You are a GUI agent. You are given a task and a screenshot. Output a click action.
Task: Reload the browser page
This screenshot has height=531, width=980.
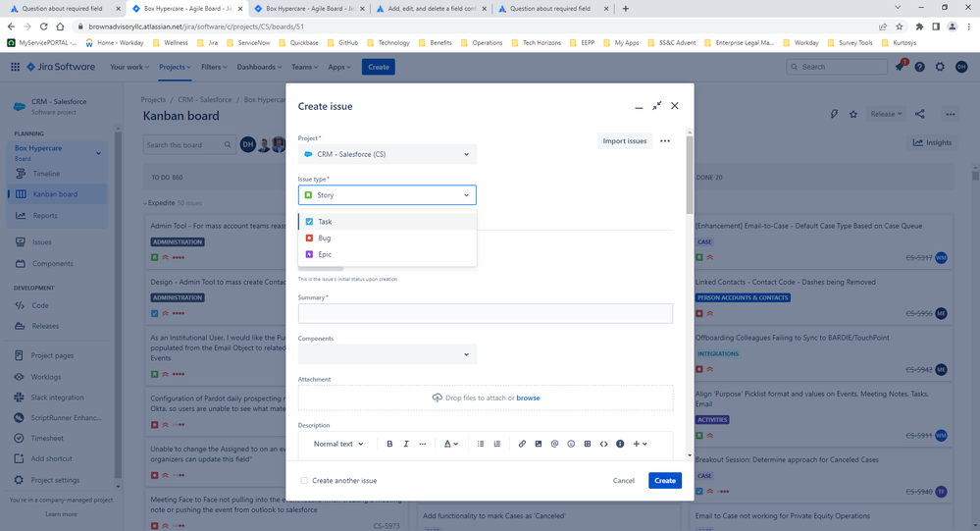(44, 27)
